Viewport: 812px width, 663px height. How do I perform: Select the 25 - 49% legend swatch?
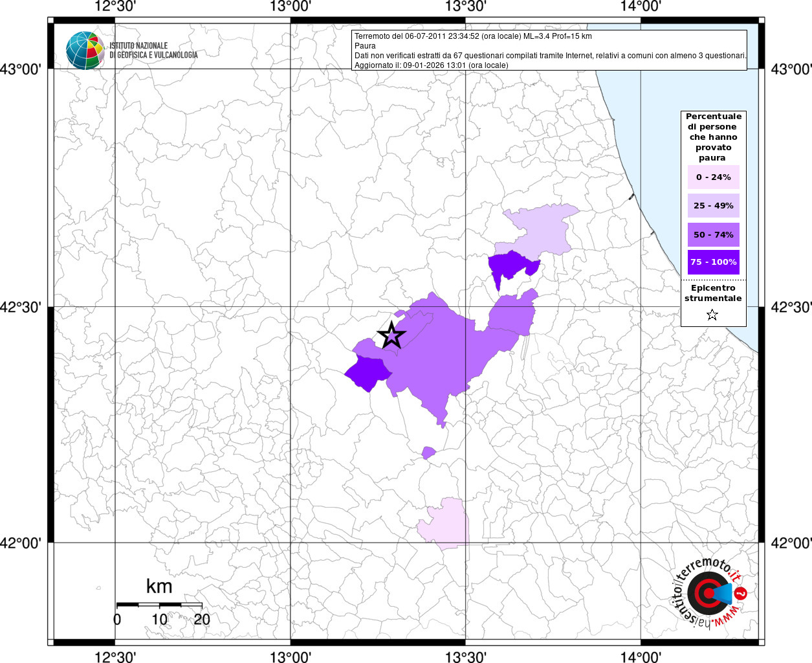coord(713,205)
